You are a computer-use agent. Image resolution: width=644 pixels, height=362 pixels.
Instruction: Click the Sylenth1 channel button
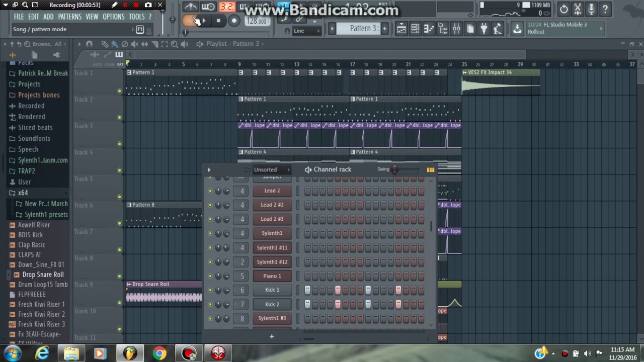272,233
